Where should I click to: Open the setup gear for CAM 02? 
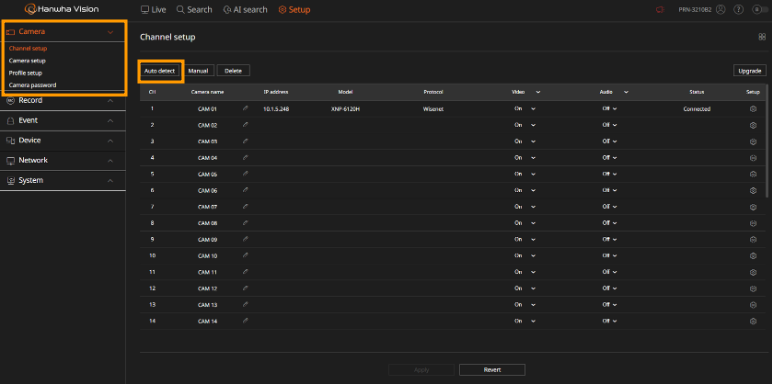(753, 125)
